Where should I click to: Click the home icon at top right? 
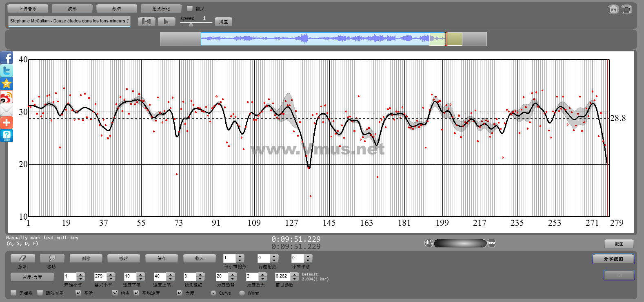point(613,9)
